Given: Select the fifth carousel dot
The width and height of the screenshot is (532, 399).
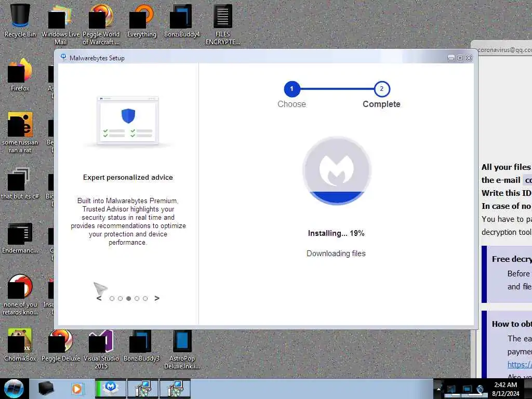Looking at the screenshot, I should point(145,299).
